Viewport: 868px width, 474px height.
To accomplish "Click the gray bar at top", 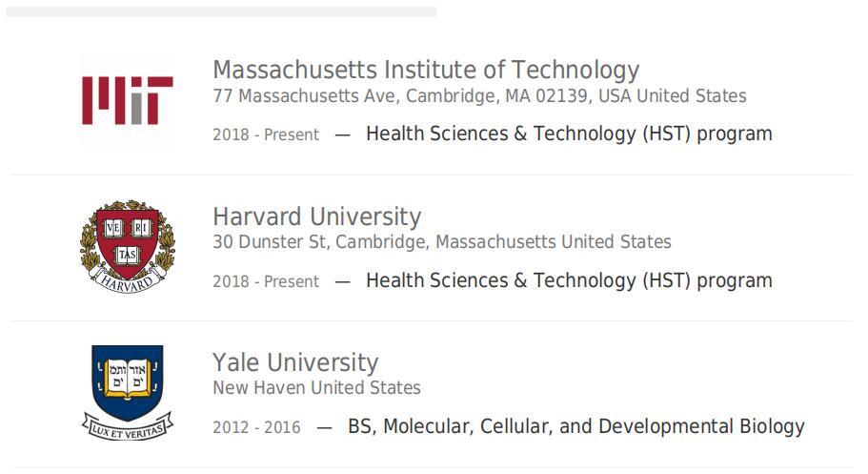I will (221, 11).
